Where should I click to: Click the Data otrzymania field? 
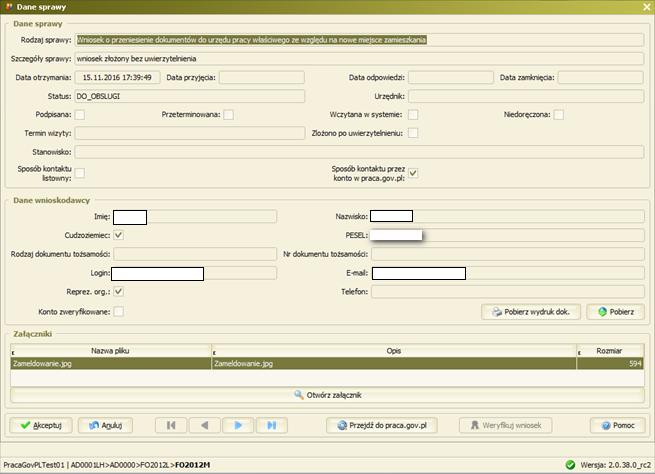point(117,77)
